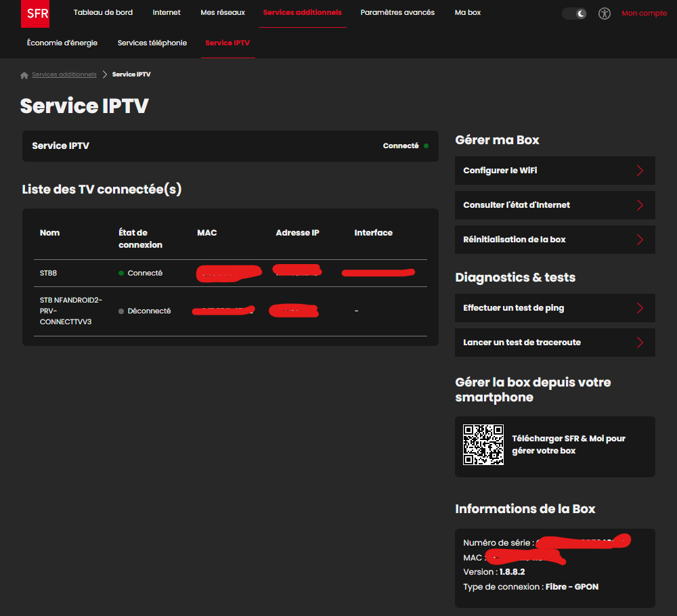
Task: Click arrow beside Lancer un test de traceroute
Action: pyautogui.click(x=640, y=343)
